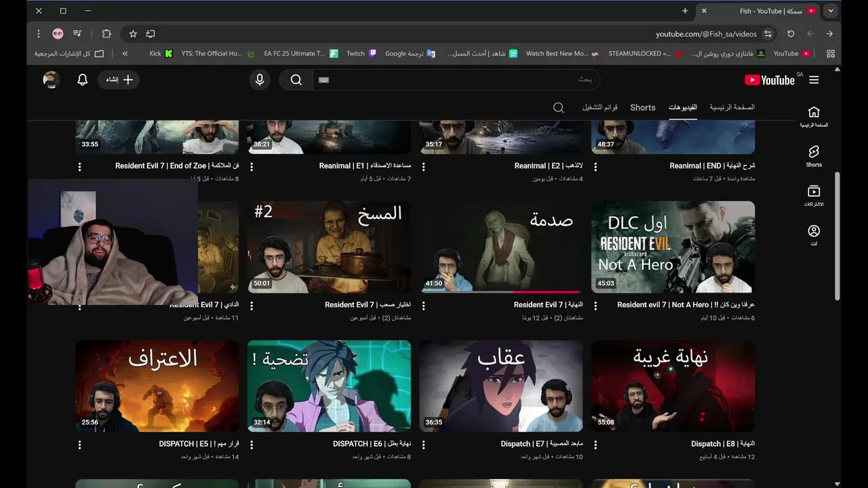Go back with the browser back arrow
The image size is (868, 488).
pyautogui.click(x=810, y=34)
